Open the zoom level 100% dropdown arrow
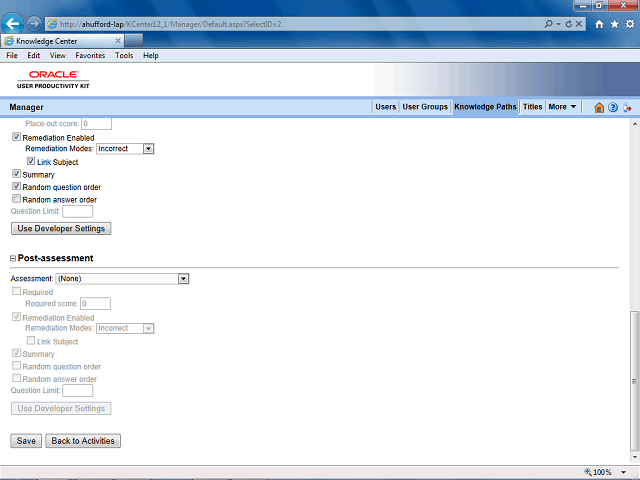640x480 pixels. tap(623, 472)
